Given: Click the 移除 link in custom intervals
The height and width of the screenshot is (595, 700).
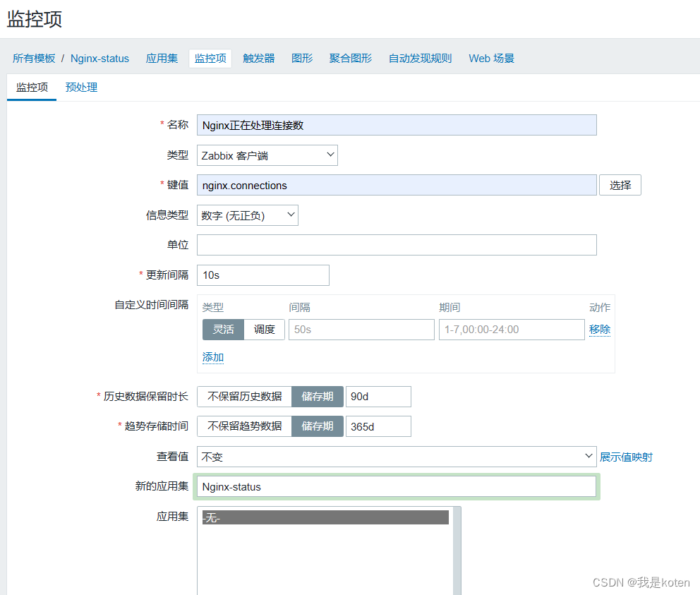Looking at the screenshot, I should pos(600,330).
